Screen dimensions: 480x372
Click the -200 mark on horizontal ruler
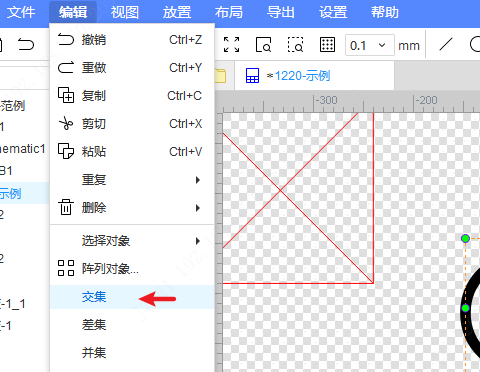coord(426,100)
